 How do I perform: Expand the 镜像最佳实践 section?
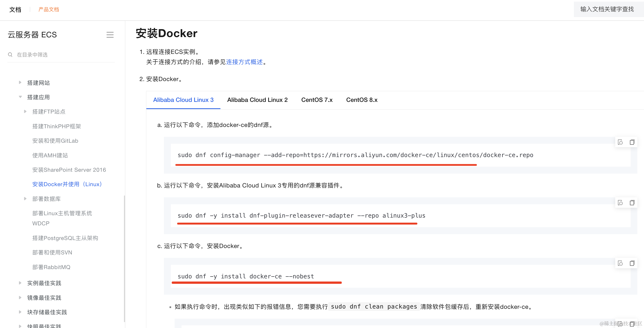(20, 298)
